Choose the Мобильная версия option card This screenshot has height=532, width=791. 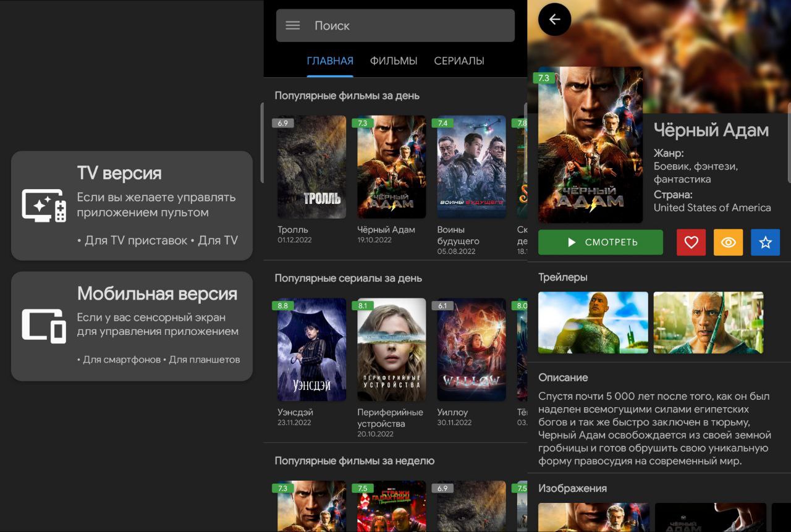point(132,326)
